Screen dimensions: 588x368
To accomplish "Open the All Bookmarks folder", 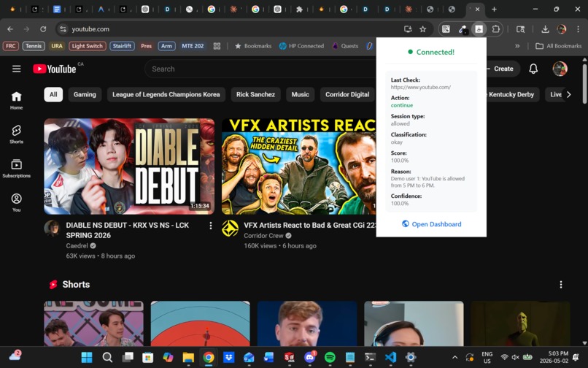I will [x=558, y=46].
